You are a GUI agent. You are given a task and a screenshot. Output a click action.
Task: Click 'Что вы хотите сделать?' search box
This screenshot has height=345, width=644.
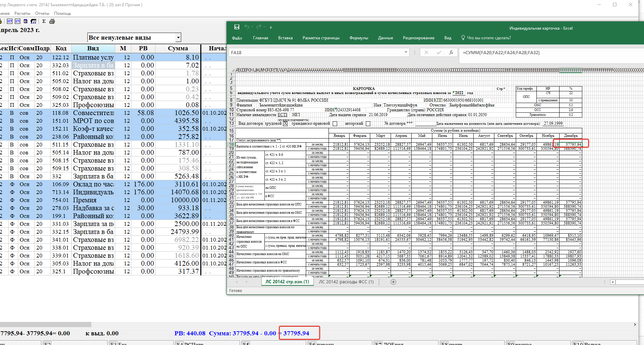coord(489,38)
